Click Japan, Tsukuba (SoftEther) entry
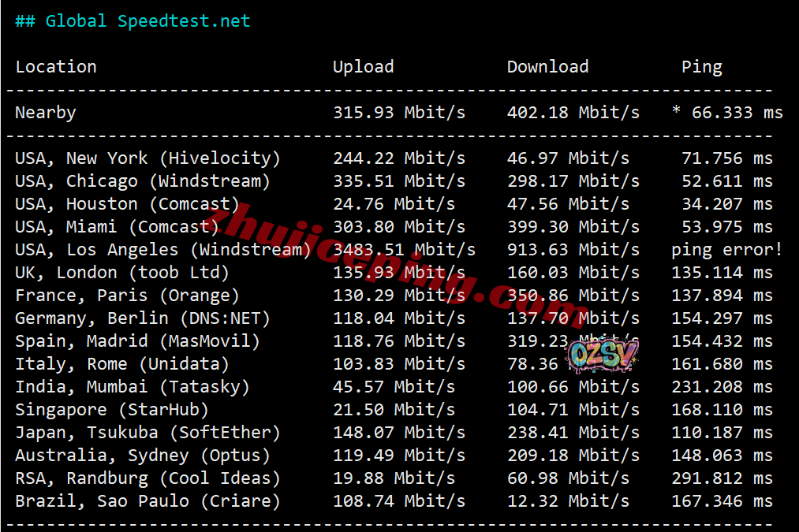Image resolution: width=799 pixels, height=532 pixels. (147, 433)
